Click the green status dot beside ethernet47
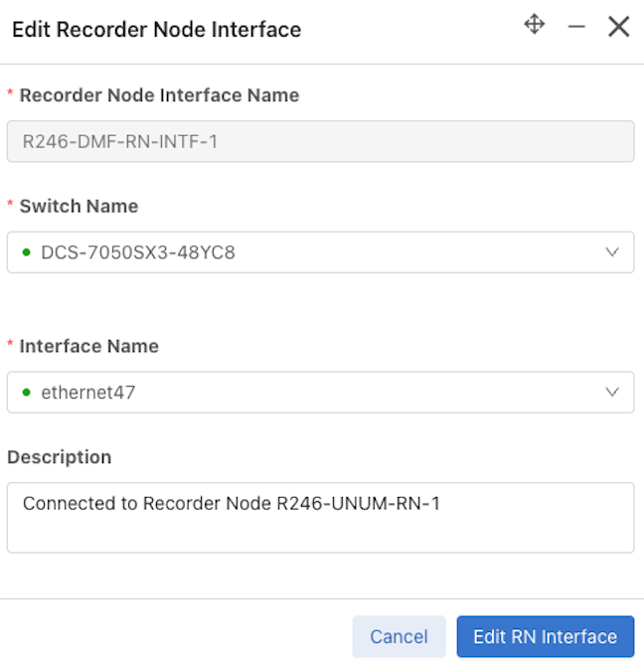 click(x=26, y=393)
